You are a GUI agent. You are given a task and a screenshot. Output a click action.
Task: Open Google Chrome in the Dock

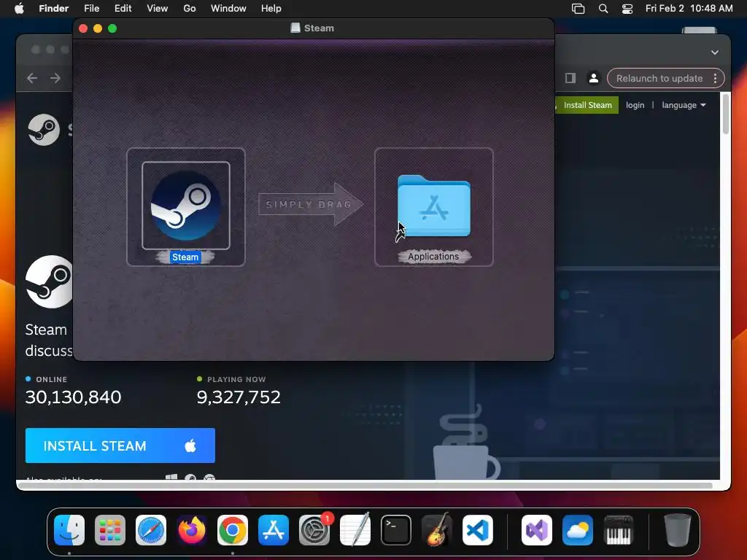233,530
